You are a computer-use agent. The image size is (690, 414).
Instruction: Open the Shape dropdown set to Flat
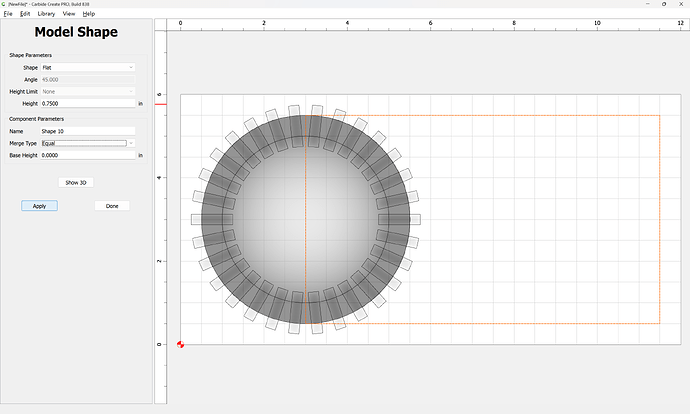[88, 67]
